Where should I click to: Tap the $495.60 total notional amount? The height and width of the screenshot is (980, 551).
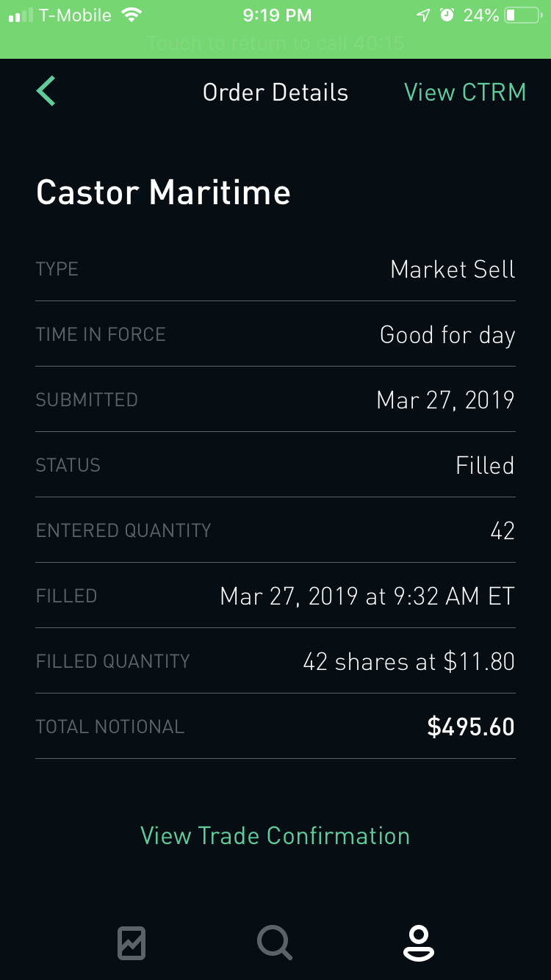click(470, 727)
